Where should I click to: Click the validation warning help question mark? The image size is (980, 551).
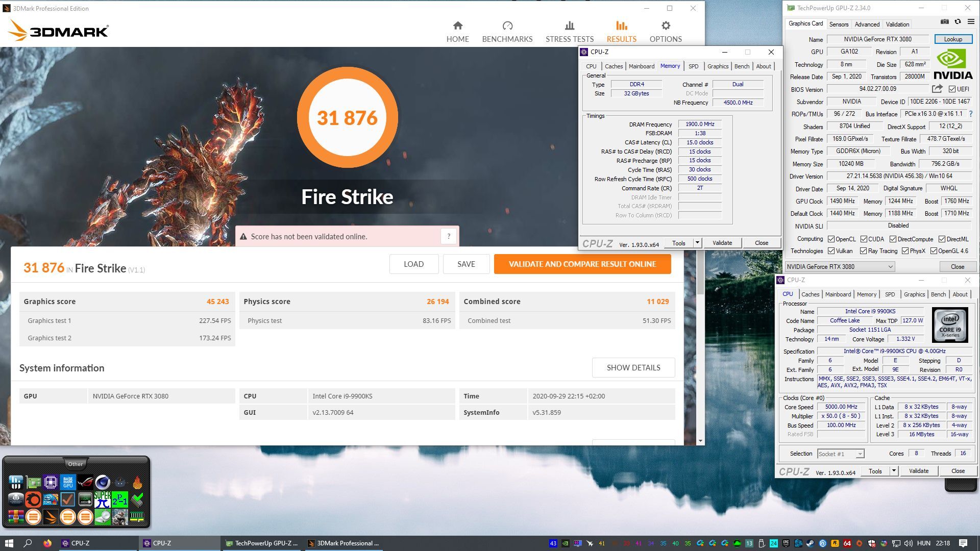tap(449, 236)
